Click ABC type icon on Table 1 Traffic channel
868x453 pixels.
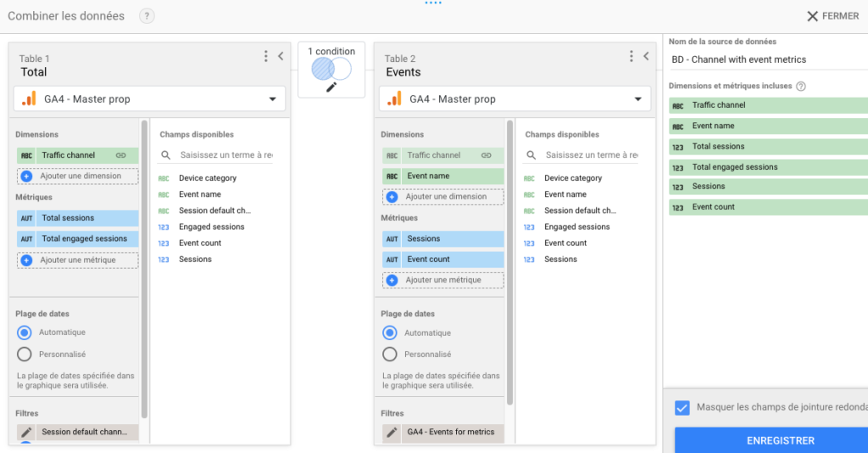(x=26, y=155)
